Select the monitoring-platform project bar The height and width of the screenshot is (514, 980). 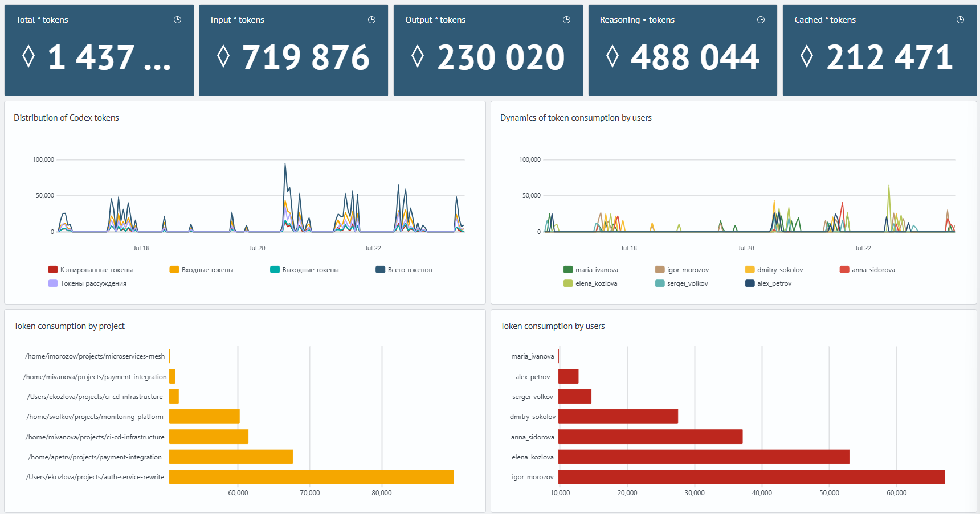pyautogui.click(x=205, y=417)
